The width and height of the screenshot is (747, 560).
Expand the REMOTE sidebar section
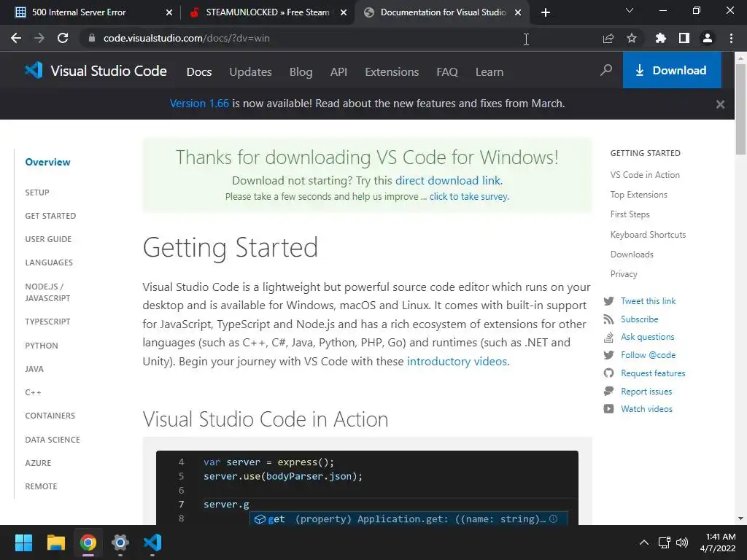click(41, 486)
